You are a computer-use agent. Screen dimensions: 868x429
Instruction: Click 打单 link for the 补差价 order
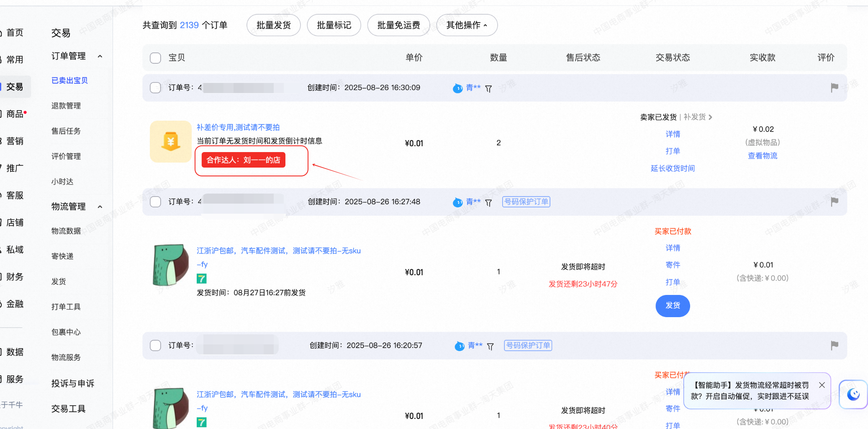pyautogui.click(x=673, y=151)
